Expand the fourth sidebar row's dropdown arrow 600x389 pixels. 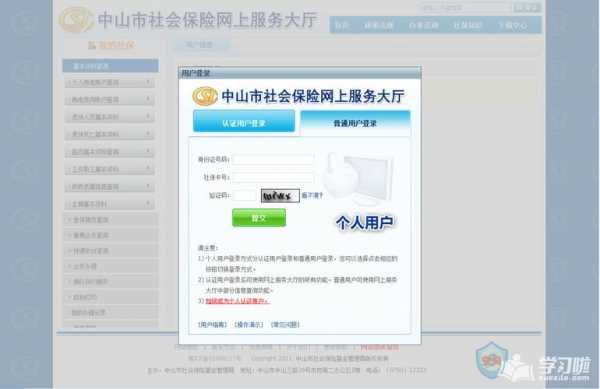pyautogui.click(x=148, y=134)
